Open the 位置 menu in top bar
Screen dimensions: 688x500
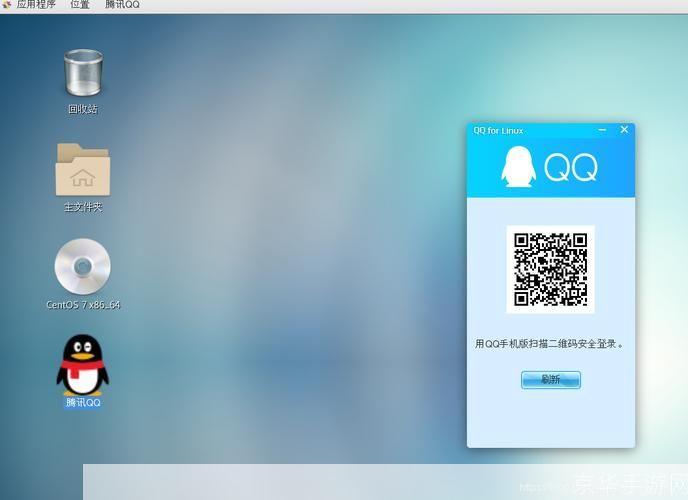80,5
